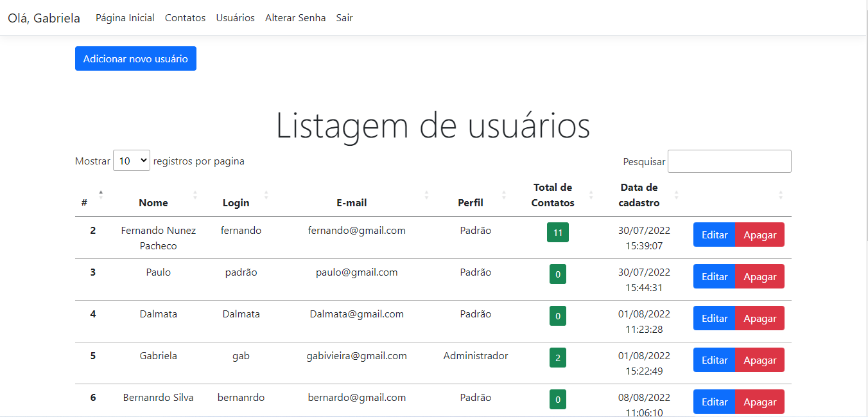This screenshot has height=417, width=868.
Task: Sort by the E-mail column sort icon
Action: [x=427, y=196]
